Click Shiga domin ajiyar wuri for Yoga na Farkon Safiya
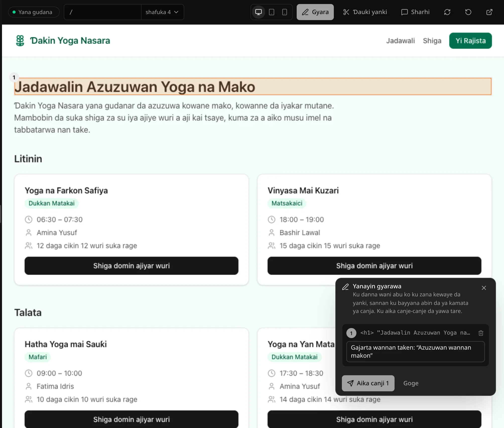Image resolution: width=504 pixels, height=428 pixels. click(x=131, y=266)
